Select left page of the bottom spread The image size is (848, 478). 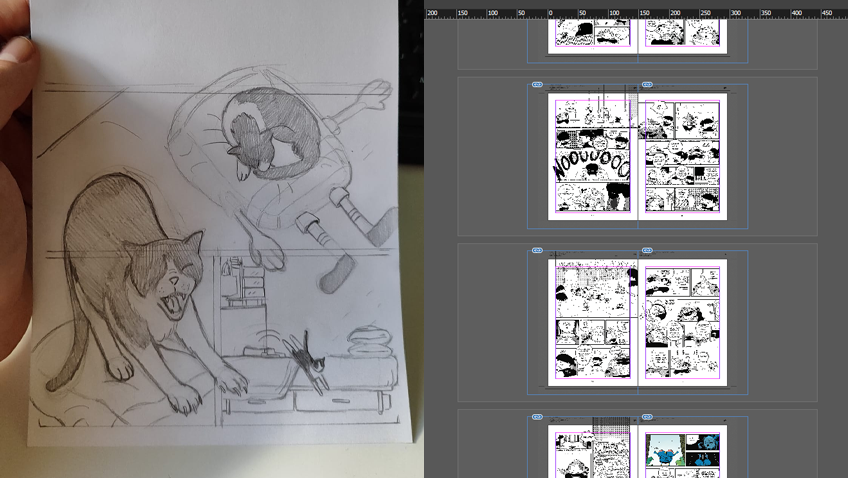[592, 455]
